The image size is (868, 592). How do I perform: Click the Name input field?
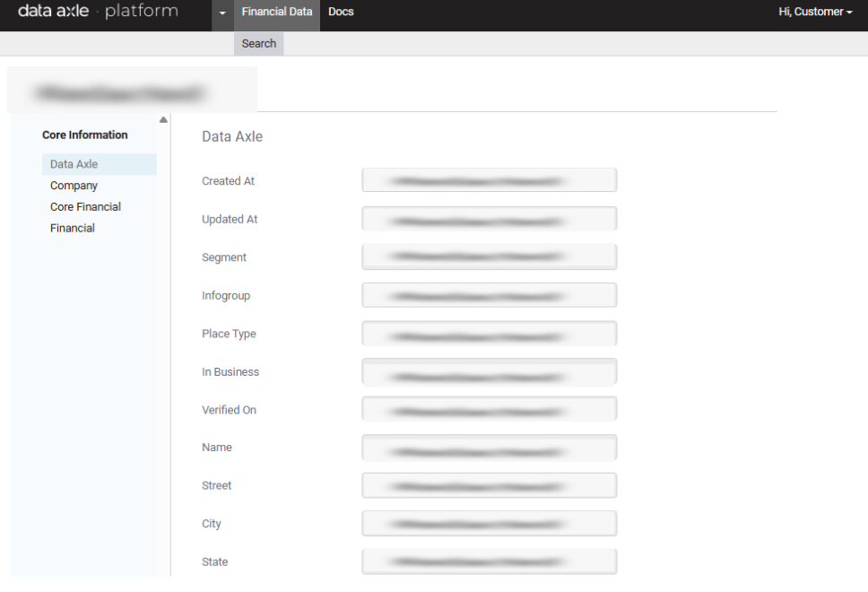(489, 448)
